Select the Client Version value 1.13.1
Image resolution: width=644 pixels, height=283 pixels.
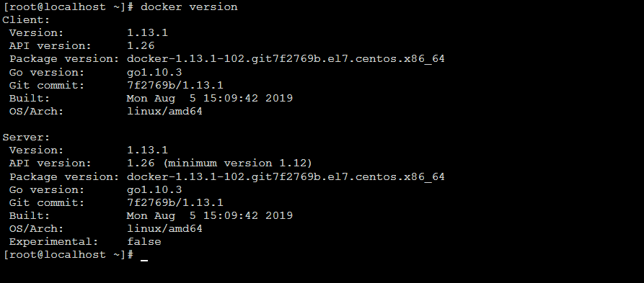[x=147, y=33]
